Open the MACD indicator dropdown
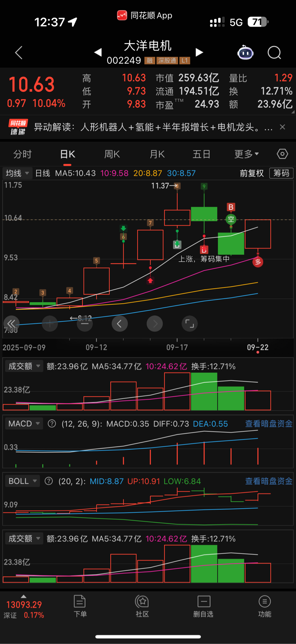This screenshot has width=296, height=644. point(24,424)
